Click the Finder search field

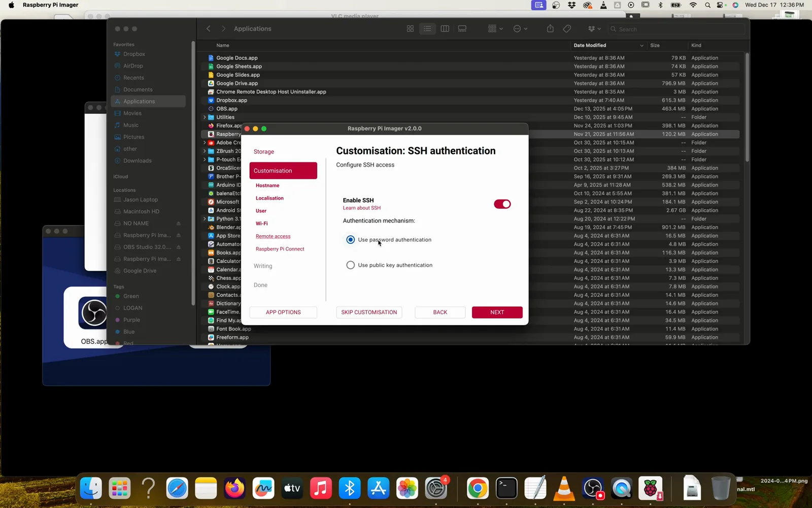(x=676, y=29)
